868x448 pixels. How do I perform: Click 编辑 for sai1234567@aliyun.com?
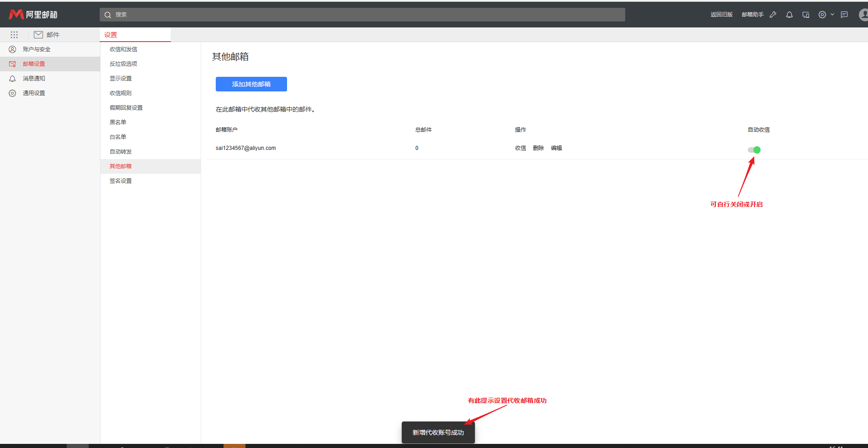point(556,148)
